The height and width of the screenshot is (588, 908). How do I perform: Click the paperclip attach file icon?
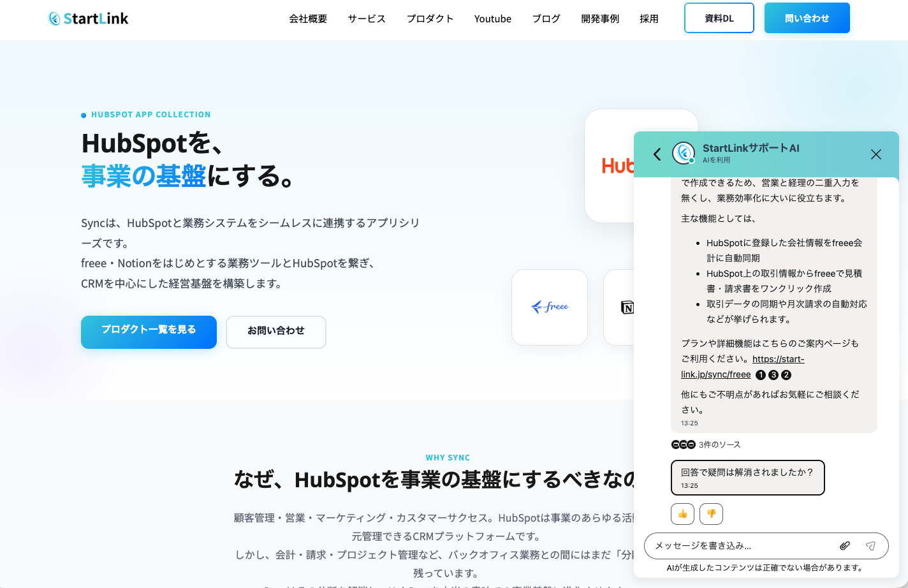845,546
